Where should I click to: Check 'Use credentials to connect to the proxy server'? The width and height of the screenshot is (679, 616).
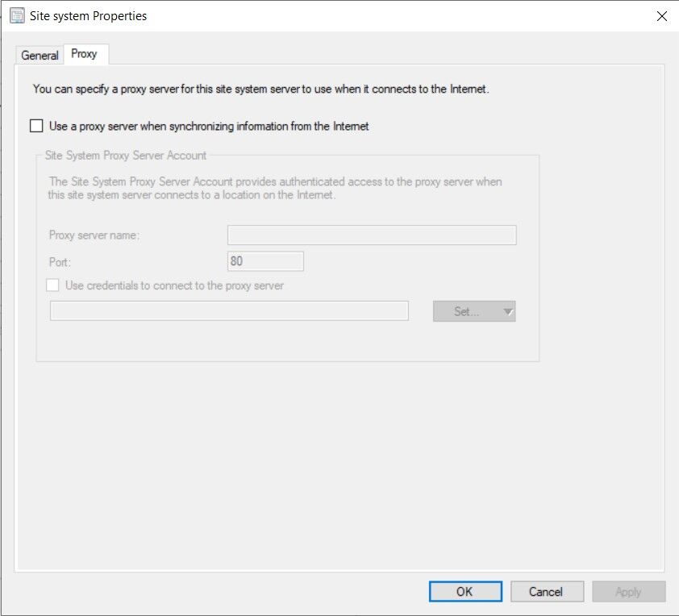pyautogui.click(x=52, y=285)
